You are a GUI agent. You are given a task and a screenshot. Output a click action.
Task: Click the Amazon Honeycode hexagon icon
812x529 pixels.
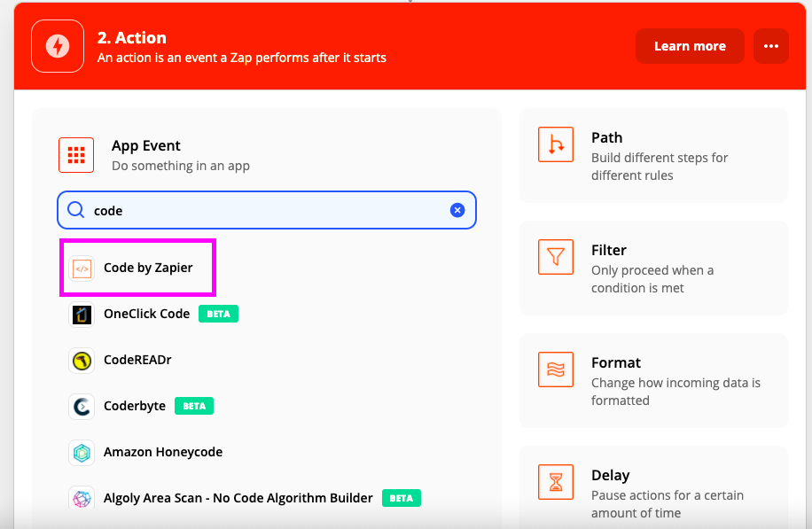click(82, 452)
